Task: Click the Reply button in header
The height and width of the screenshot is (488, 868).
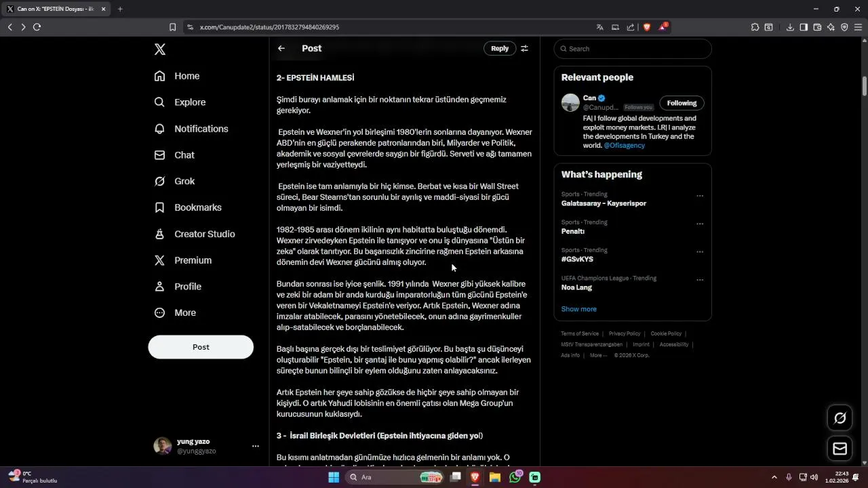Action: pyautogui.click(x=500, y=48)
